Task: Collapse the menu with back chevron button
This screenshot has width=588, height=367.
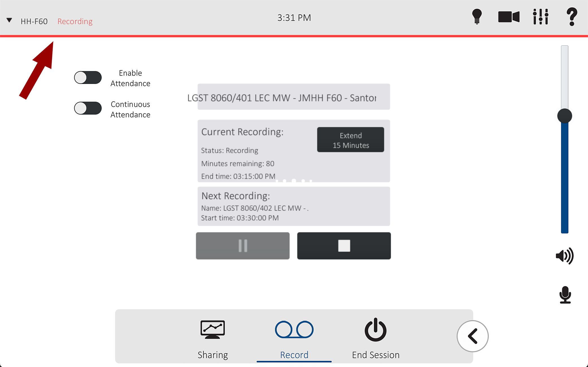Action: click(x=472, y=336)
